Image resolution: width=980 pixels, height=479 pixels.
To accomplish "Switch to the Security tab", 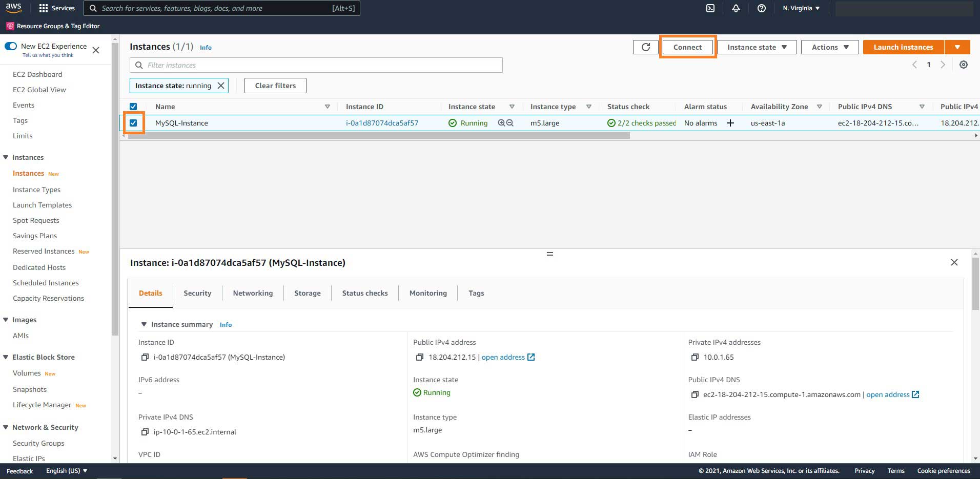I will tap(197, 293).
